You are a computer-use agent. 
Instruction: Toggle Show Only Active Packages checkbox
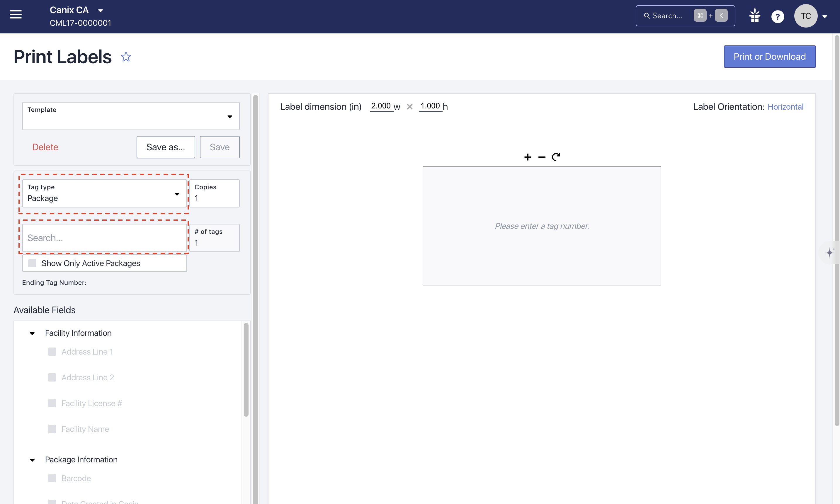point(32,263)
